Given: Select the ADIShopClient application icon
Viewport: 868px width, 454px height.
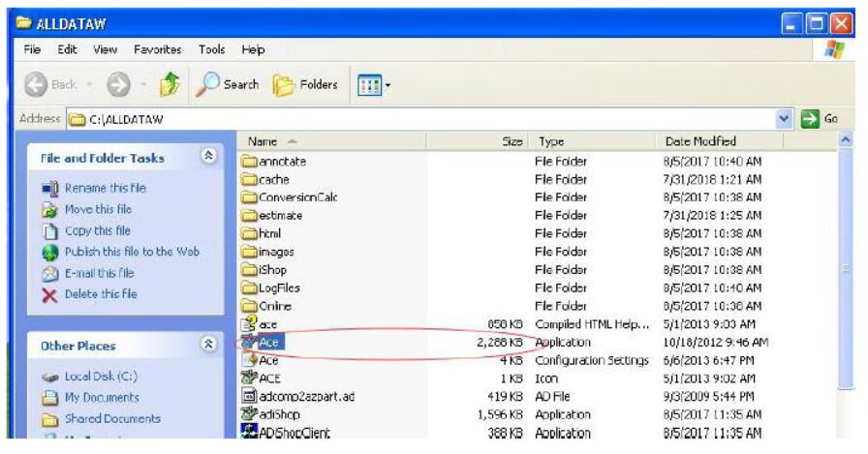Looking at the screenshot, I should 250,432.
